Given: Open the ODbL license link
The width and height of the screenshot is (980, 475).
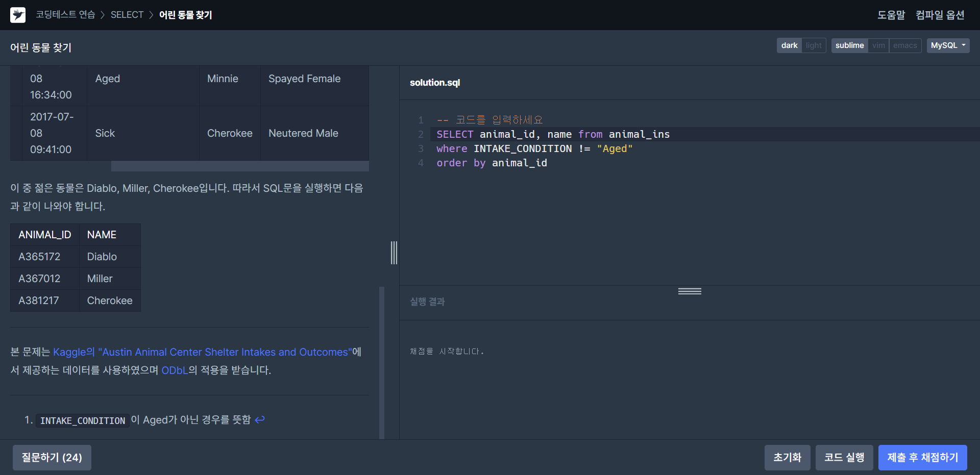Looking at the screenshot, I should (175, 370).
